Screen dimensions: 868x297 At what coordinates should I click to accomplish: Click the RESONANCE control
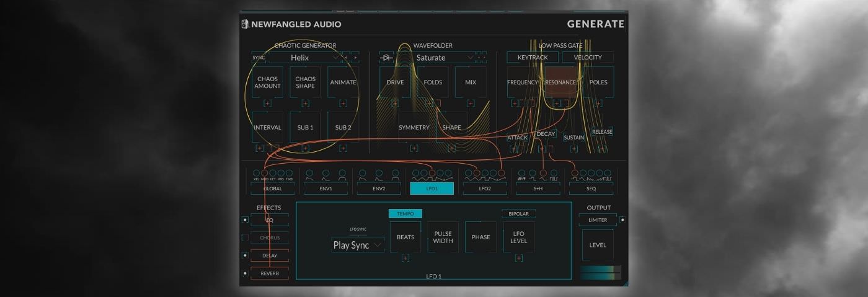[560, 82]
